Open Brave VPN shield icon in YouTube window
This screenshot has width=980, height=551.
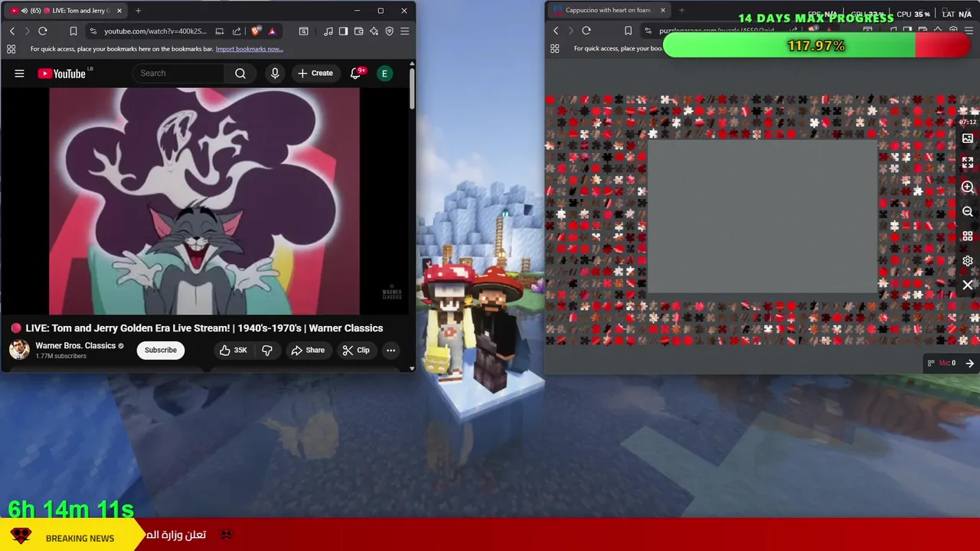[x=389, y=31]
